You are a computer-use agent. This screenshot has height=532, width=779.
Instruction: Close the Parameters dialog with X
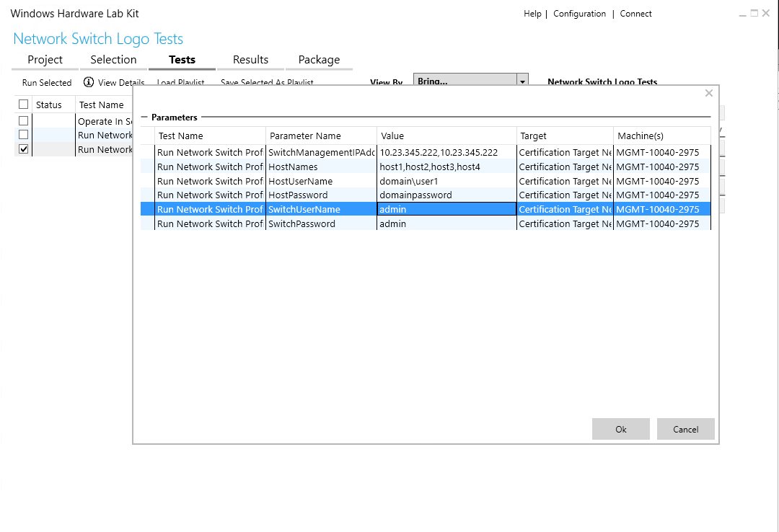tap(709, 93)
